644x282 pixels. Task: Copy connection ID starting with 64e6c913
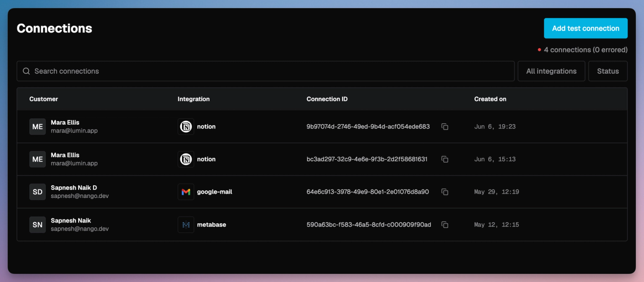[445, 192]
